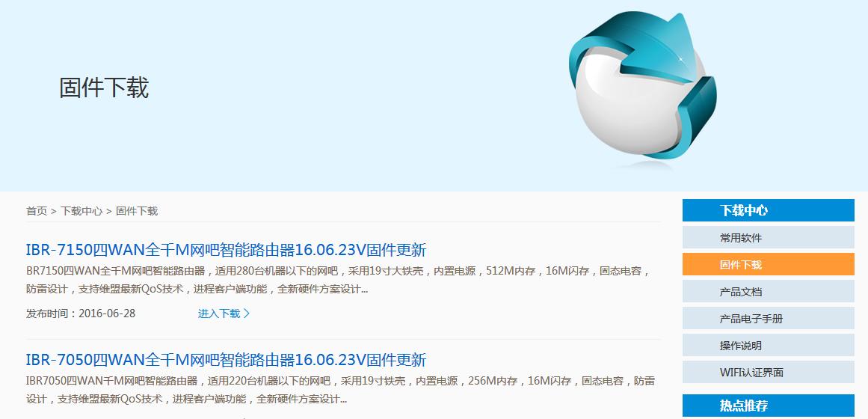
Task: Click the BR7150 description paragraph text
Action: [x=338, y=280]
